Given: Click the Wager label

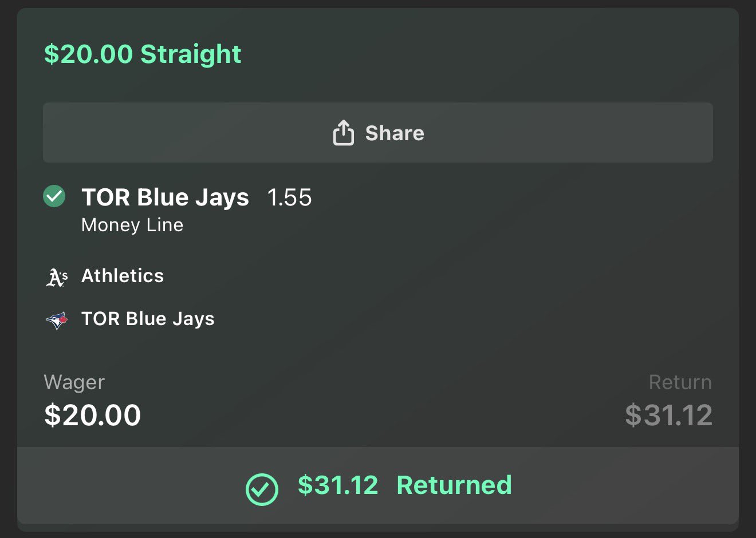Looking at the screenshot, I should click(x=74, y=382).
